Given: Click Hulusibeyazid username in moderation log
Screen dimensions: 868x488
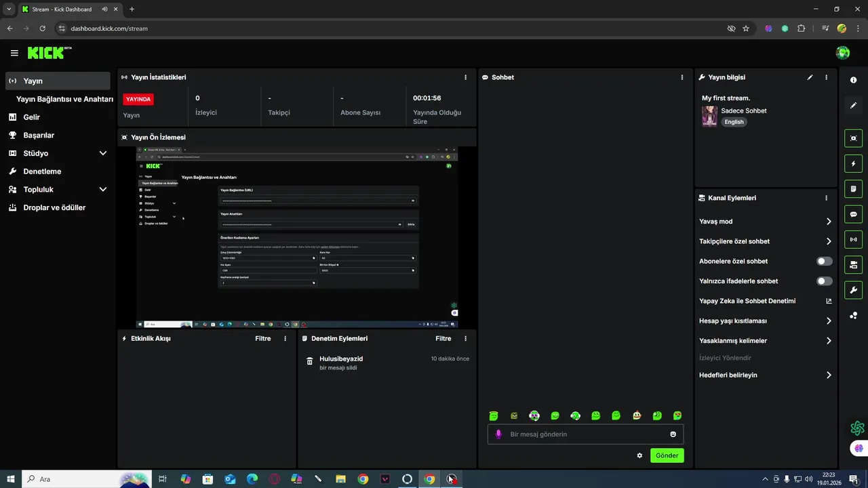Looking at the screenshot, I should click(341, 359).
